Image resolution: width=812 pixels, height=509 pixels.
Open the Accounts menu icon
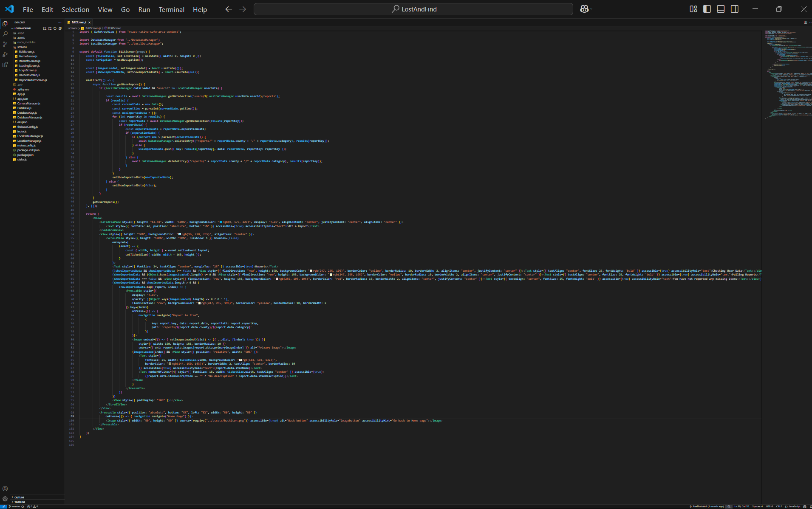(x=5, y=489)
